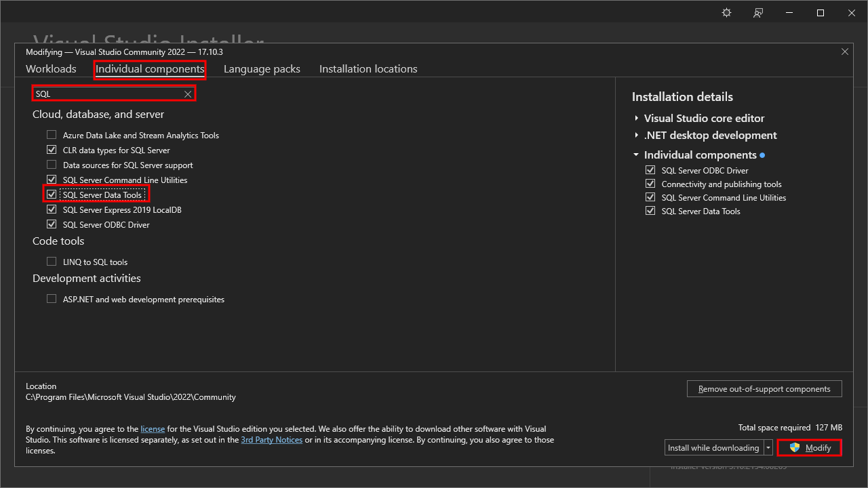
Task: Select Install while downloading option
Action: [x=713, y=447]
